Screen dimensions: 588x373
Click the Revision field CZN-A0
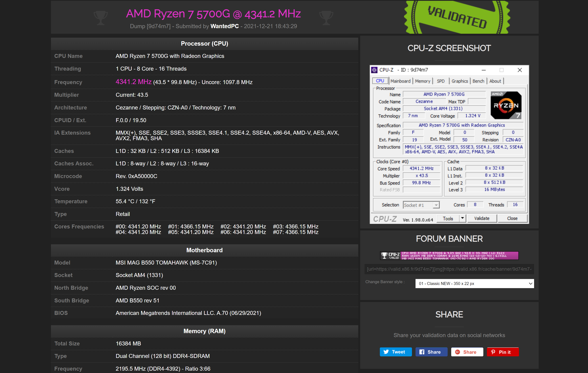513,140
